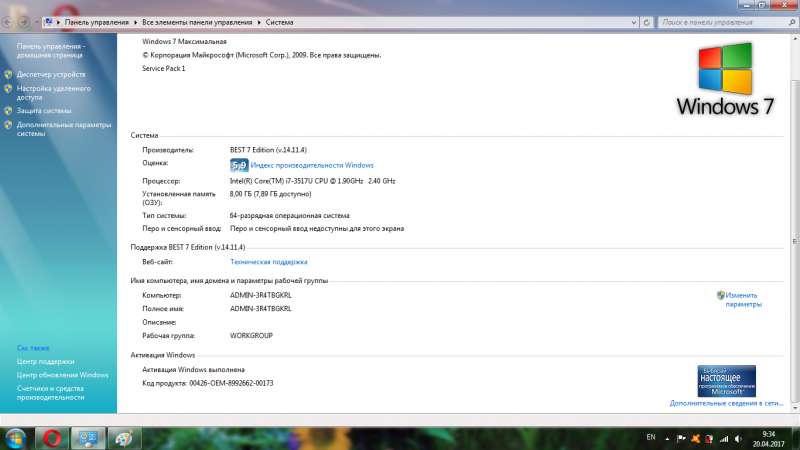Click the Control Panel taskbar button
The width and height of the screenshot is (800, 450).
pyautogui.click(x=86, y=438)
